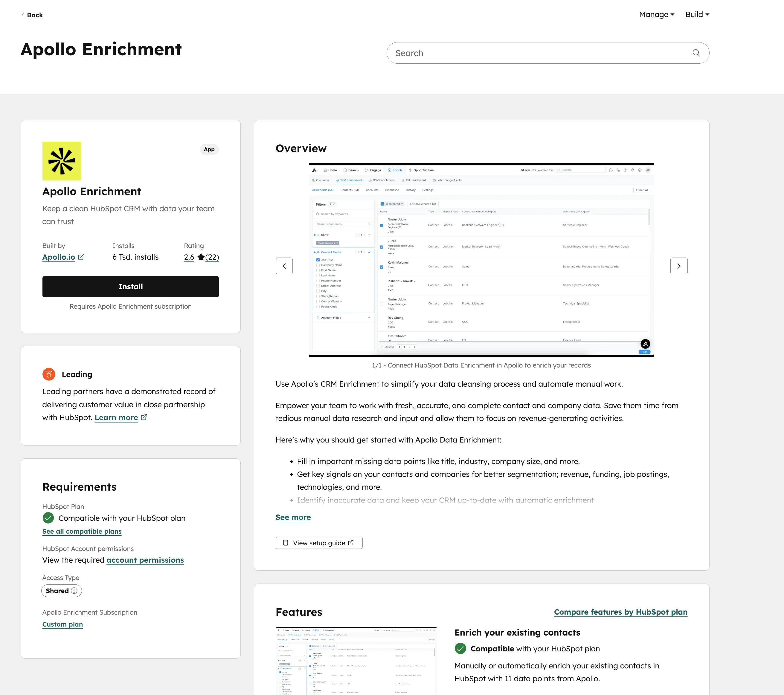Advance the screenshot gallery with the right arrow

679,266
